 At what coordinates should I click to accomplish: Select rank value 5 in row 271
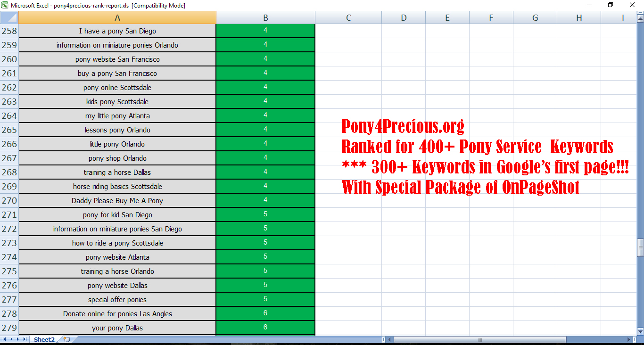266,215
